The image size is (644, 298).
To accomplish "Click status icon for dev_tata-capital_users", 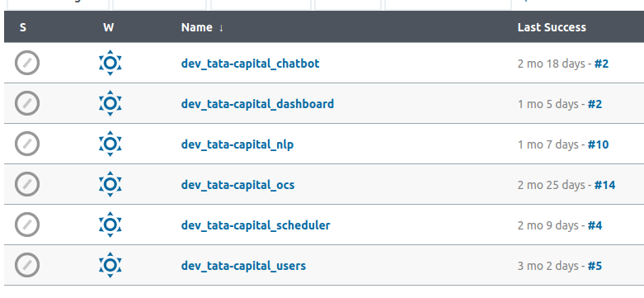I will pos(27,266).
